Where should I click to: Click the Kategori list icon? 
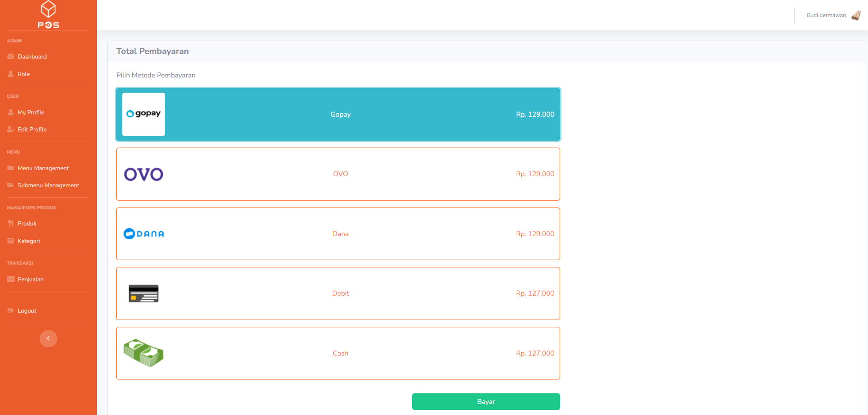[x=11, y=241]
